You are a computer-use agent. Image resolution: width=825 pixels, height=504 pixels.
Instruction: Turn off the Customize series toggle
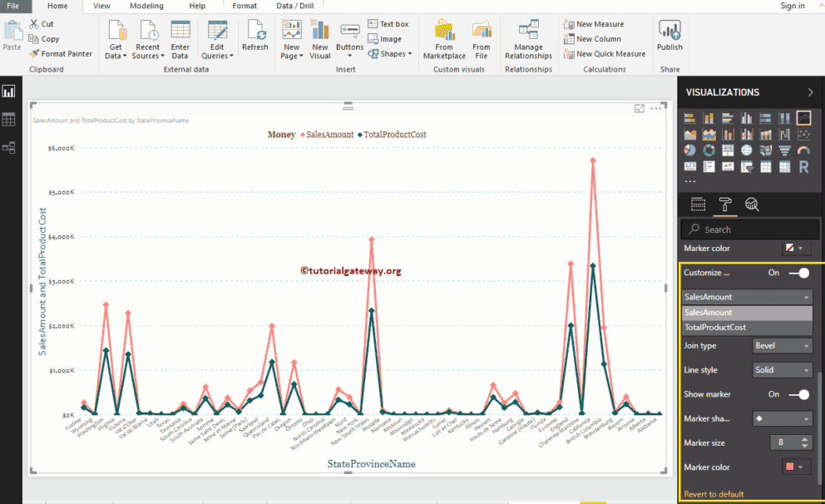[799, 273]
